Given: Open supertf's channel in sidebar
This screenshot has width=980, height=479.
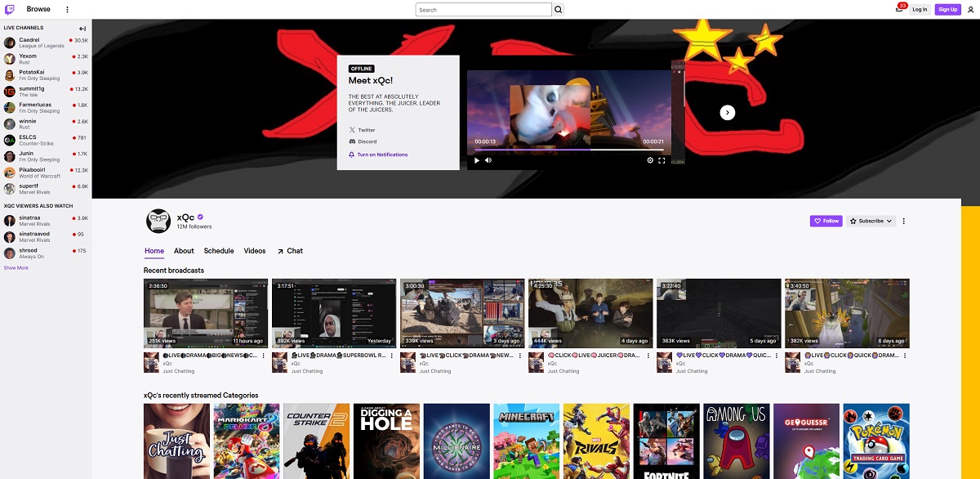Looking at the screenshot, I should tap(46, 189).
